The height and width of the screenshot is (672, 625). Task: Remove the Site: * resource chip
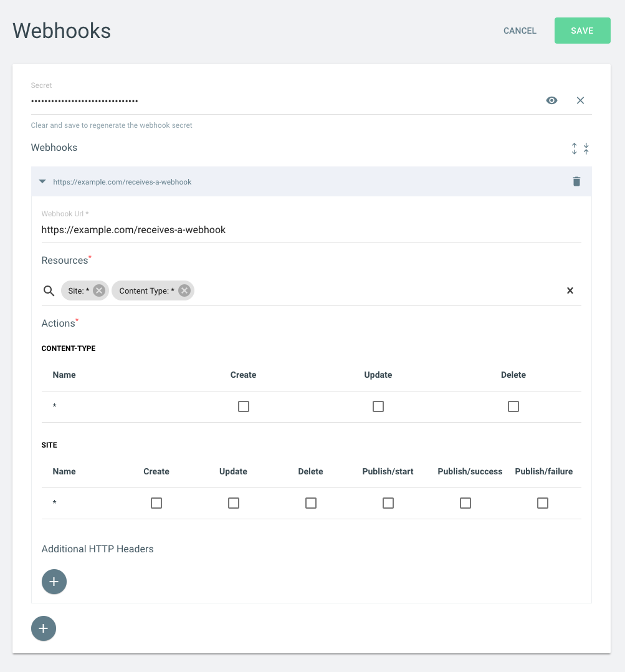(99, 290)
